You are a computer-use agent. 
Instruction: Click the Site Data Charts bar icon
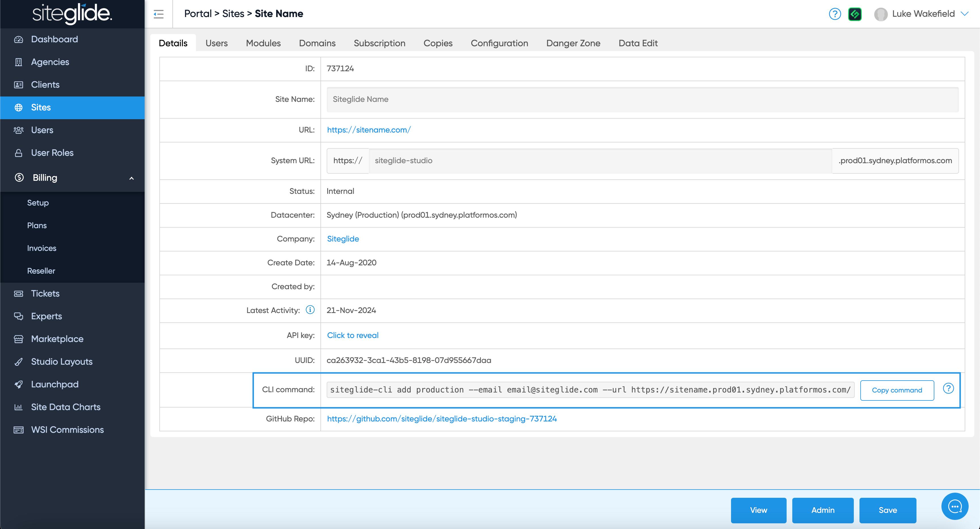point(18,407)
